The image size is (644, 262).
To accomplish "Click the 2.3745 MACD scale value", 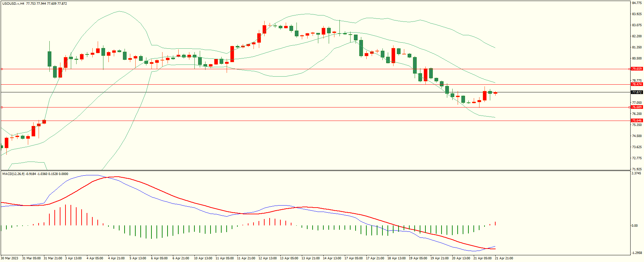I will (636, 173).
